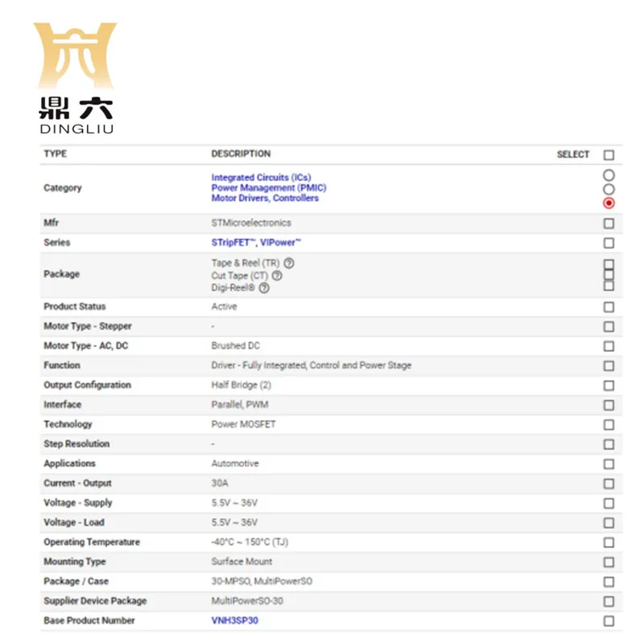Check the Package / Case checkbox
This screenshot has width=644, height=644.
click(x=609, y=582)
